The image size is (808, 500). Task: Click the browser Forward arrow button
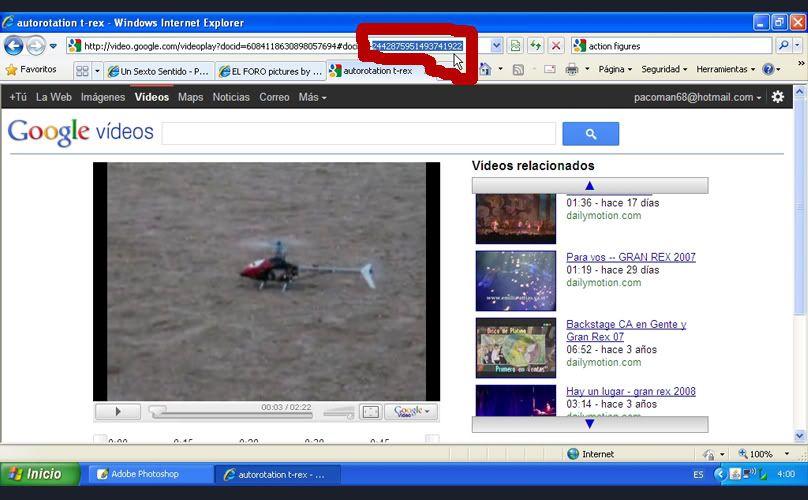(x=36, y=46)
